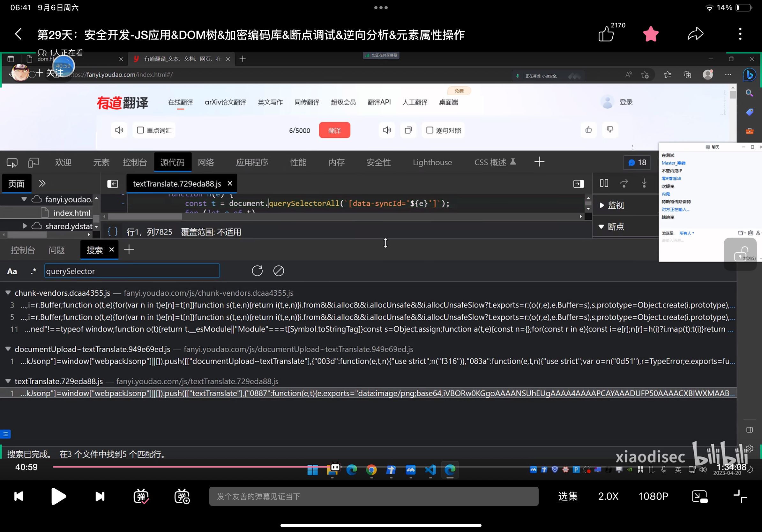This screenshot has width=762, height=532.
Task: Pretty-print the source with braces icon
Action: [x=113, y=232]
